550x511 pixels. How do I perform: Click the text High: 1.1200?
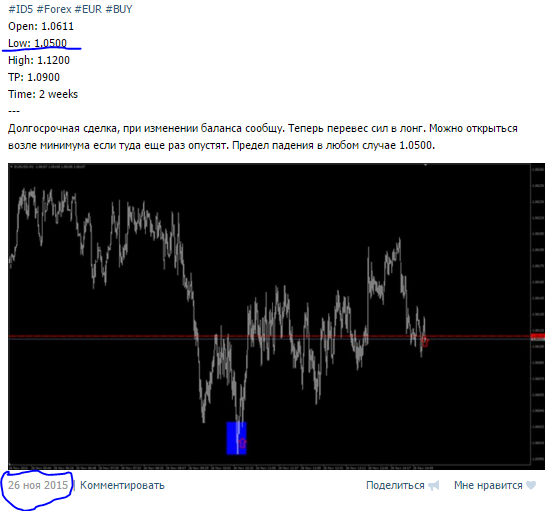coord(39,60)
